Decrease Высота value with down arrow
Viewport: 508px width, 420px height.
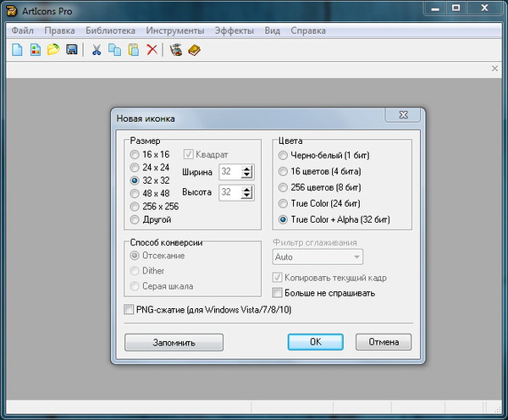click(246, 196)
